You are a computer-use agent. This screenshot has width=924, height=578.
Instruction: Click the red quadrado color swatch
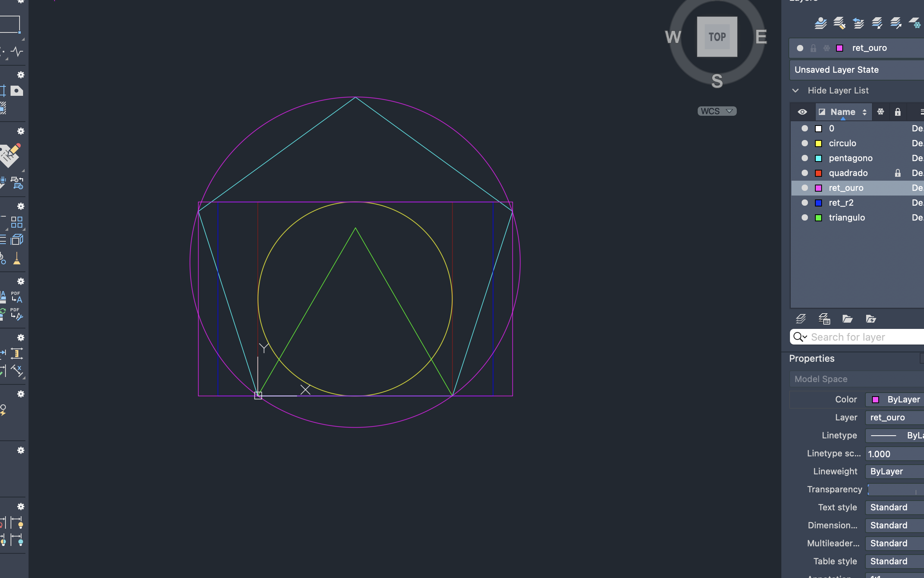tap(818, 173)
